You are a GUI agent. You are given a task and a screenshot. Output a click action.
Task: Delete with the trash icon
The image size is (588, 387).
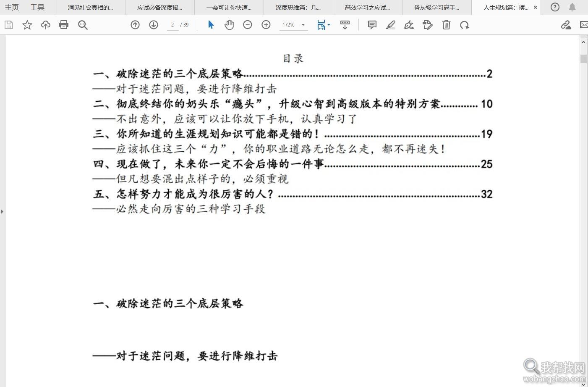click(x=446, y=25)
